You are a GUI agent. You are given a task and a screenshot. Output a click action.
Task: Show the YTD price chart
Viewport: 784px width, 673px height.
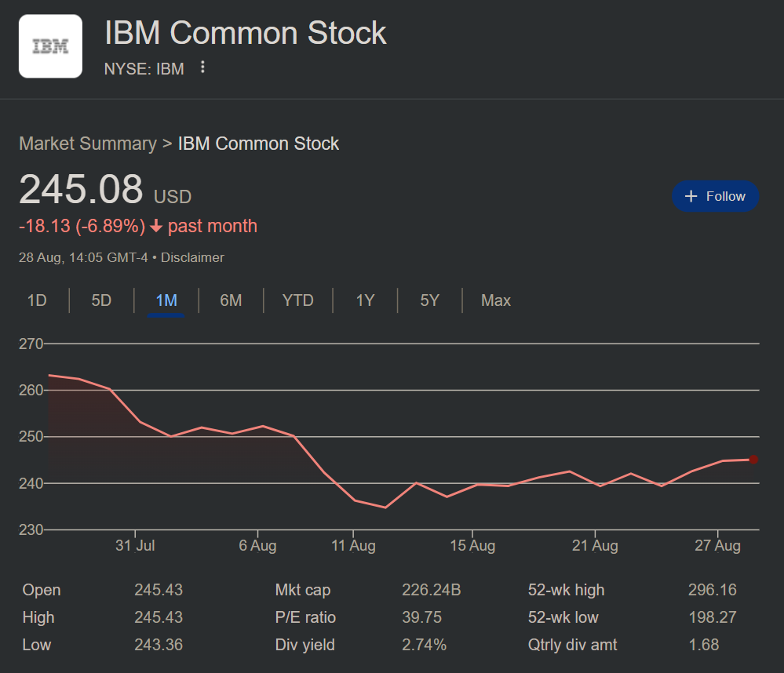297,300
